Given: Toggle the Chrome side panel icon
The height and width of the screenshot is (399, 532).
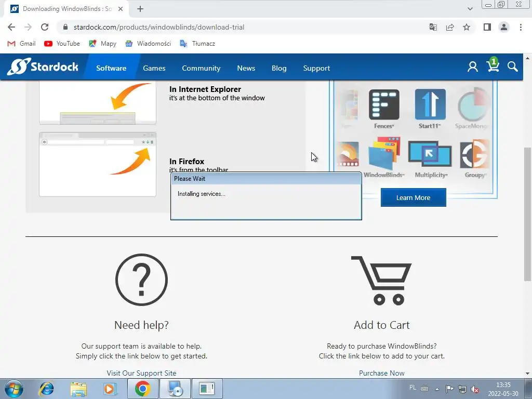Looking at the screenshot, I should pyautogui.click(x=487, y=27).
